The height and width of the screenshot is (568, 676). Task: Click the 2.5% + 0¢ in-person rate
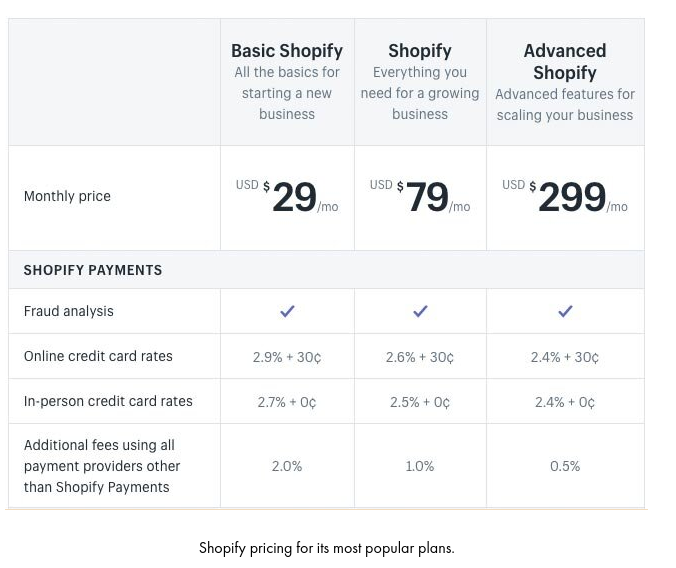point(420,402)
